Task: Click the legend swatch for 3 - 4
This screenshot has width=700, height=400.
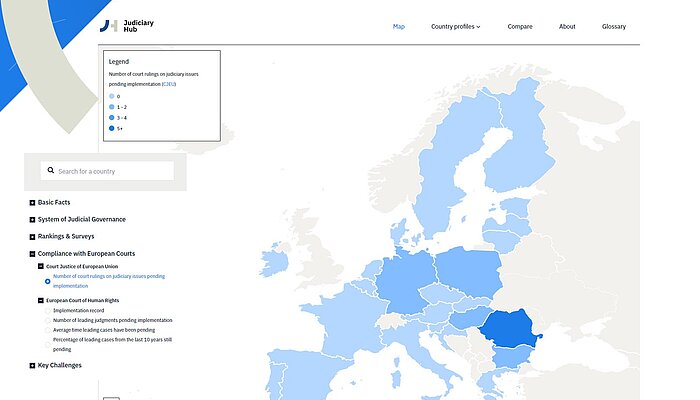Action: (112, 117)
